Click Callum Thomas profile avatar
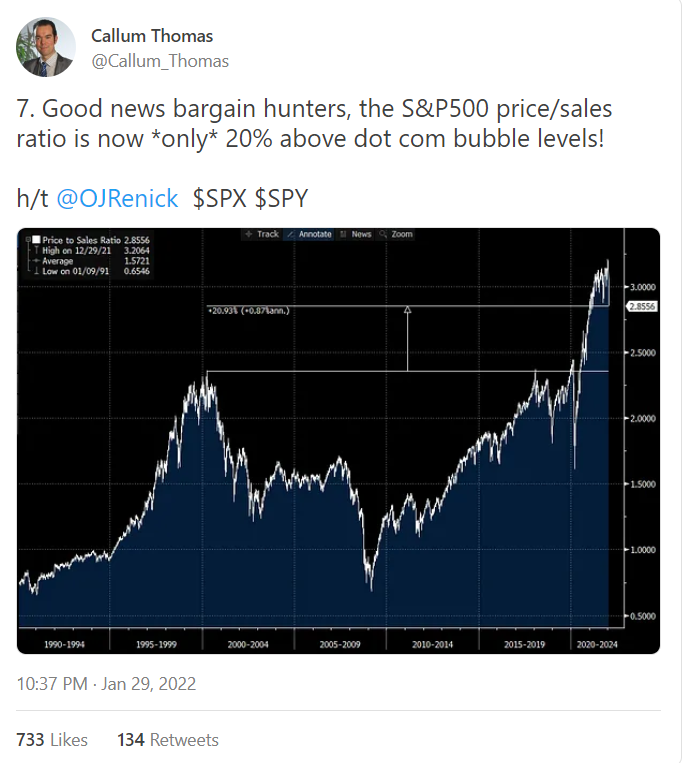Viewport: 682px width, 763px height. click(45, 47)
